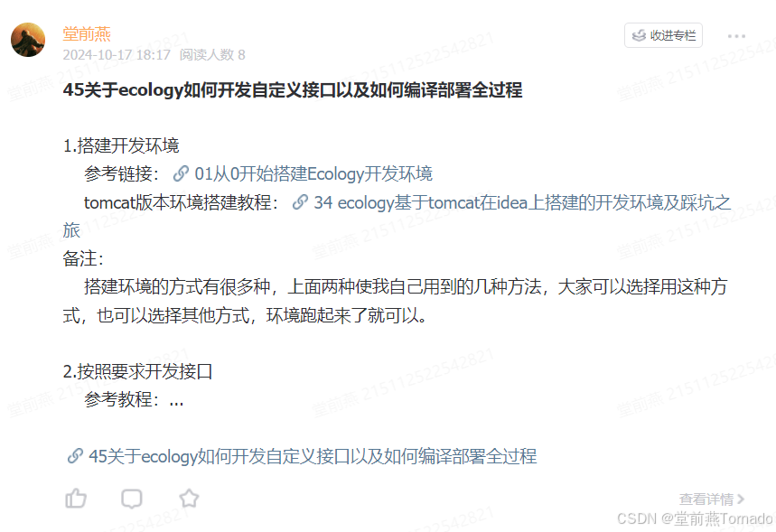Open the three-dot more options menu
This screenshot has width=776, height=532.
tap(736, 36)
